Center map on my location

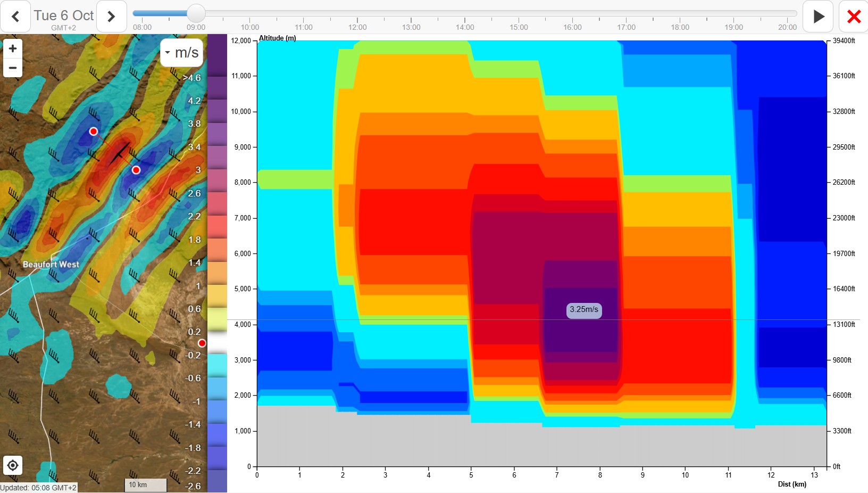(x=13, y=465)
